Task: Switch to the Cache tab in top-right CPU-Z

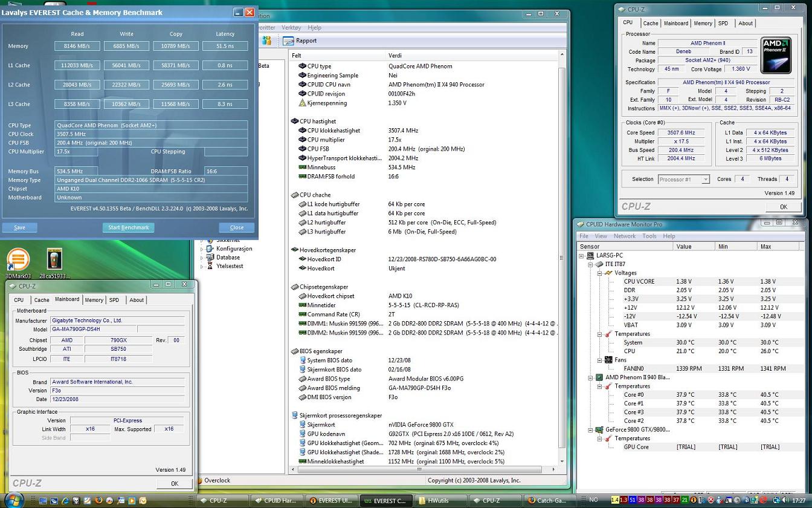Action: (650, 24)
